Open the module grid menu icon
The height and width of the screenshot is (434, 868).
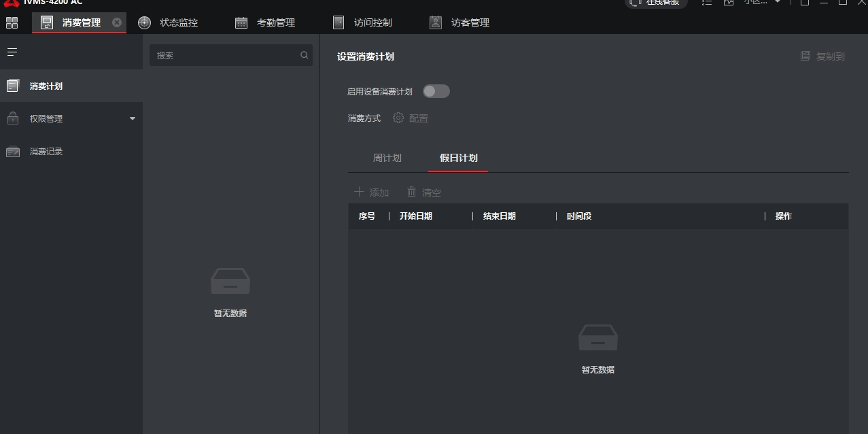(x=12, y=22)
